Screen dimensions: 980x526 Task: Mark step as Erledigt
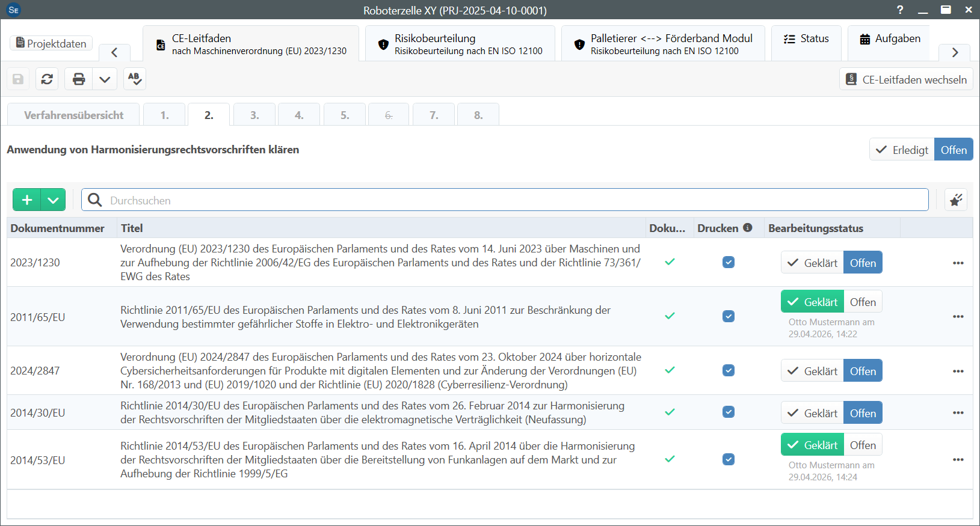pos(902,150)
